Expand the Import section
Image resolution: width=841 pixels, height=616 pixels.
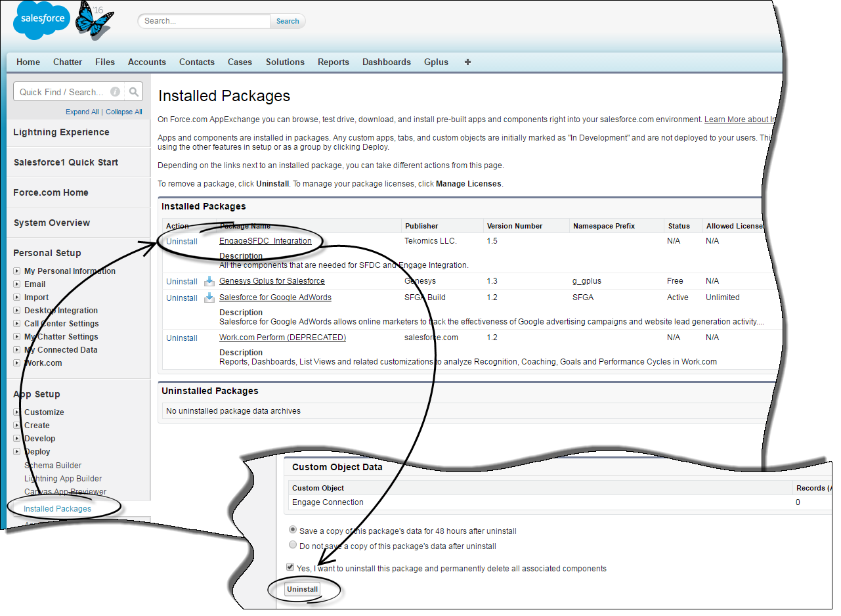tap(17, 297)
